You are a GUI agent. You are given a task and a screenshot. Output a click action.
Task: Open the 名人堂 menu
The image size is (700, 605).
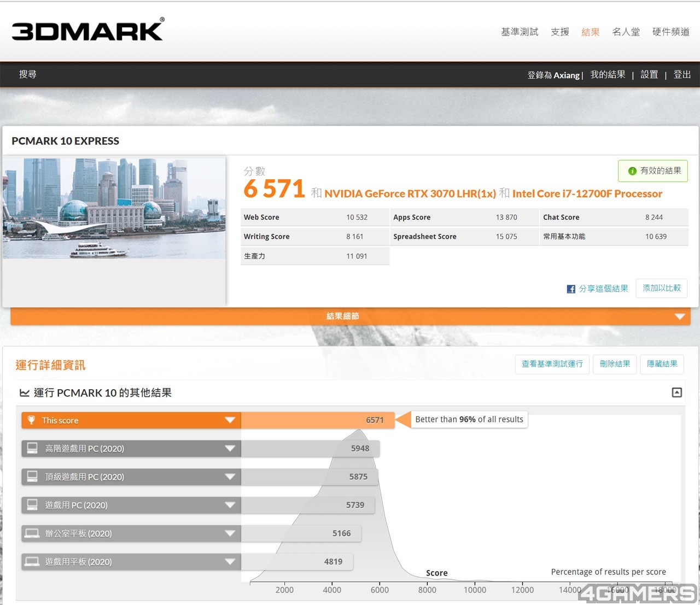626,32
